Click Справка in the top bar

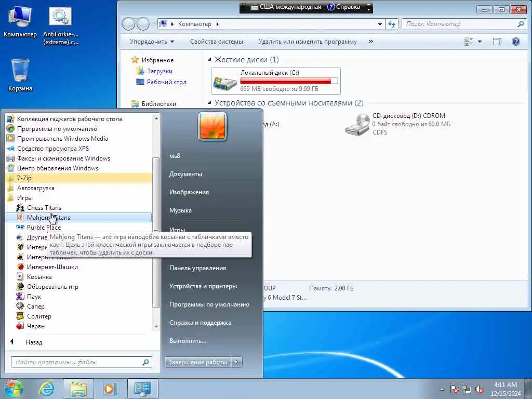(x=344, y=7)
